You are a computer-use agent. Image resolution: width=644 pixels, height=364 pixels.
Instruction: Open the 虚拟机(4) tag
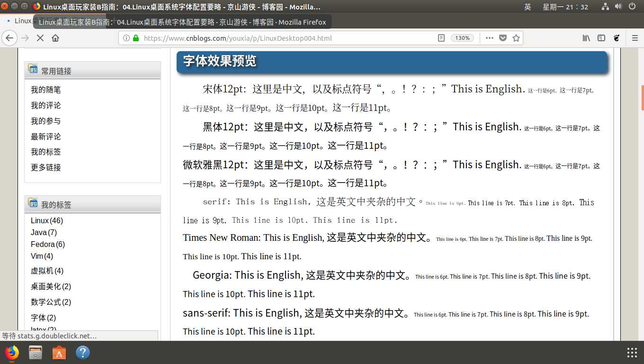click(47, 271)
